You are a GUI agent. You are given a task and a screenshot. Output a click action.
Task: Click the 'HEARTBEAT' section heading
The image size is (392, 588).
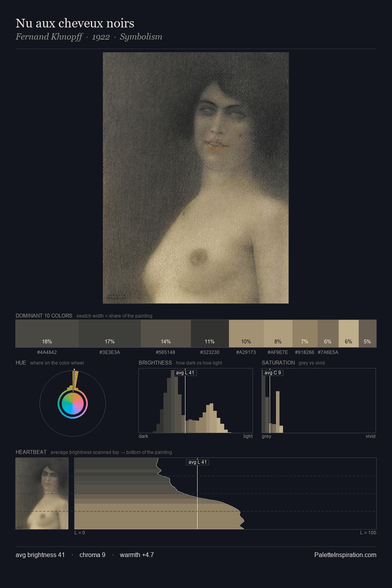point(31,452)
